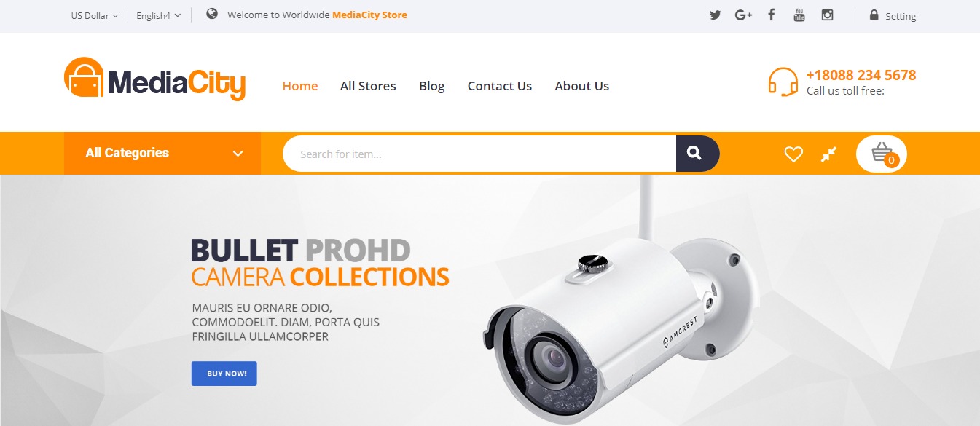This screenshot has height=426, width=980.
Task: Open the Setting link with lock
Action: tap(893, 15)
